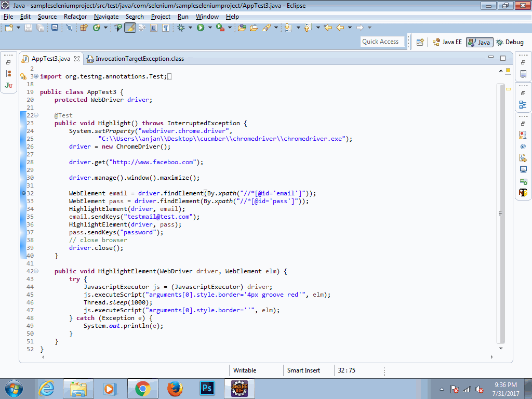Click the Back navigation arrow icon

tap(340, 28)
